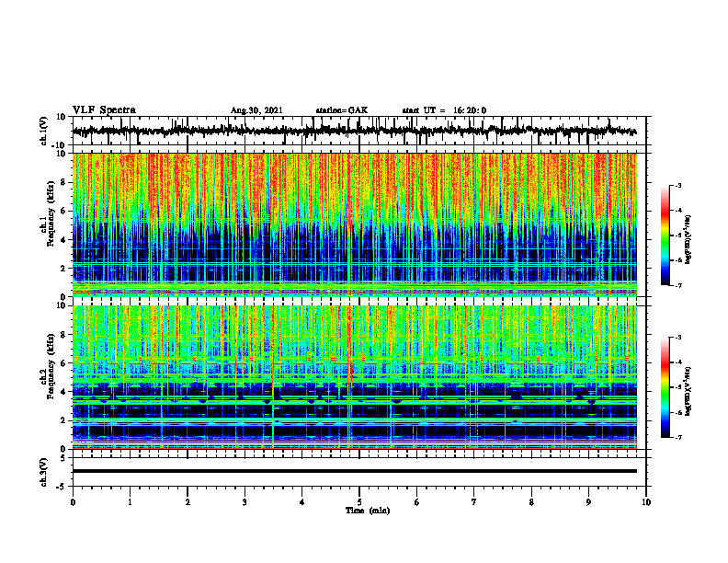The height and width of the screenshot is (563, 728).
Task: Click the ch.1 voltage waveform trace
Action: pos(354,131)
